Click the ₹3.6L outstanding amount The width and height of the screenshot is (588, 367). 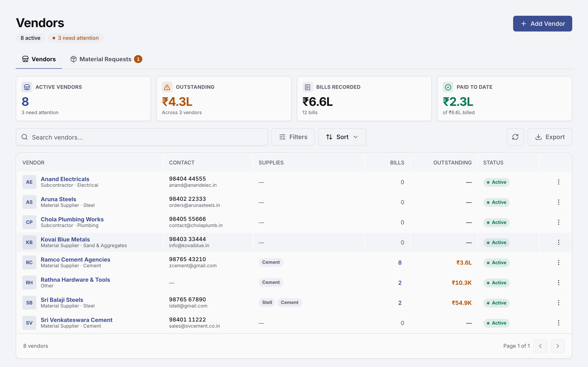[x=464, y=263]
